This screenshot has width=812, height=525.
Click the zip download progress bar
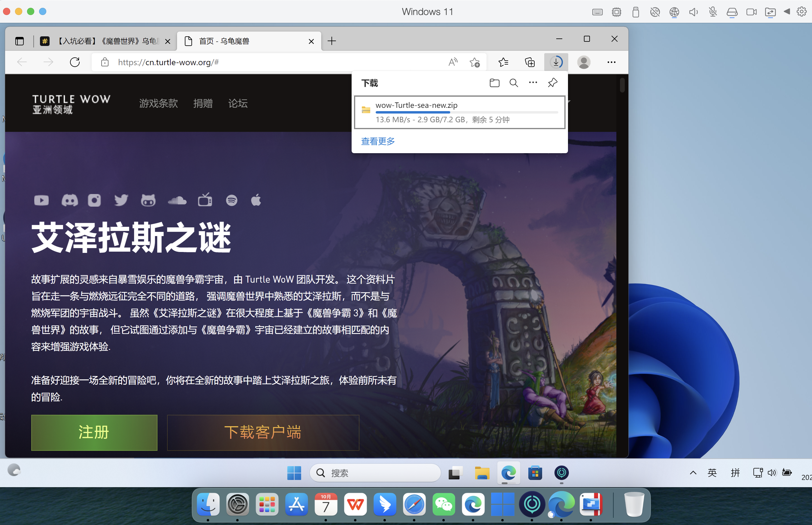[x=466, y=112]
